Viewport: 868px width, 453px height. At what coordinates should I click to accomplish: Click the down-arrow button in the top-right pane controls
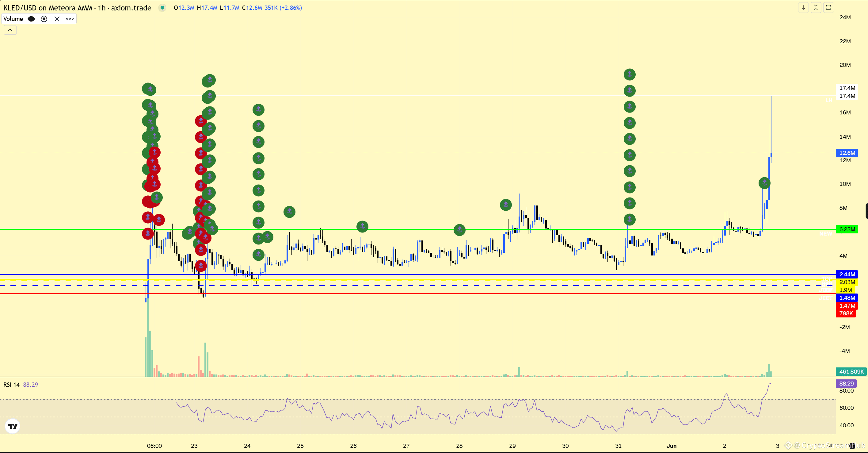803,7
